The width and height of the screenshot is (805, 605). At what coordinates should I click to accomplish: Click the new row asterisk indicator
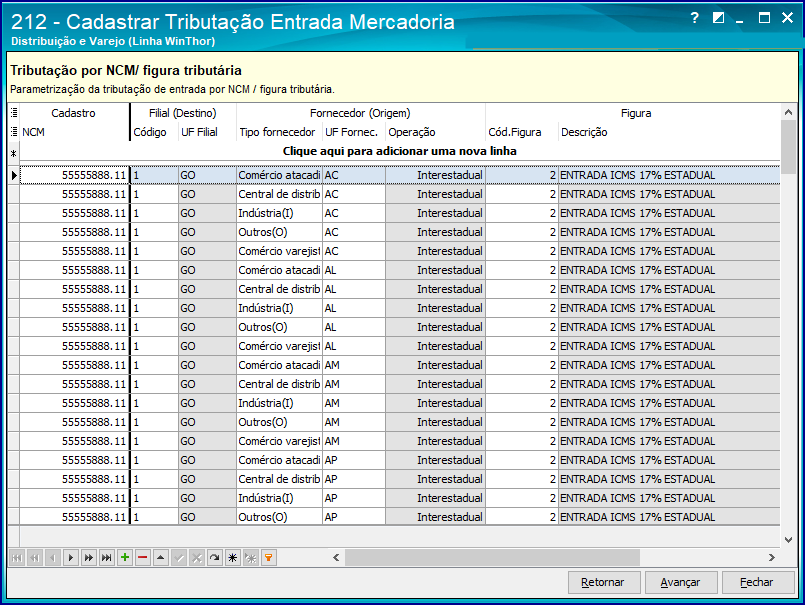[14, 152]
